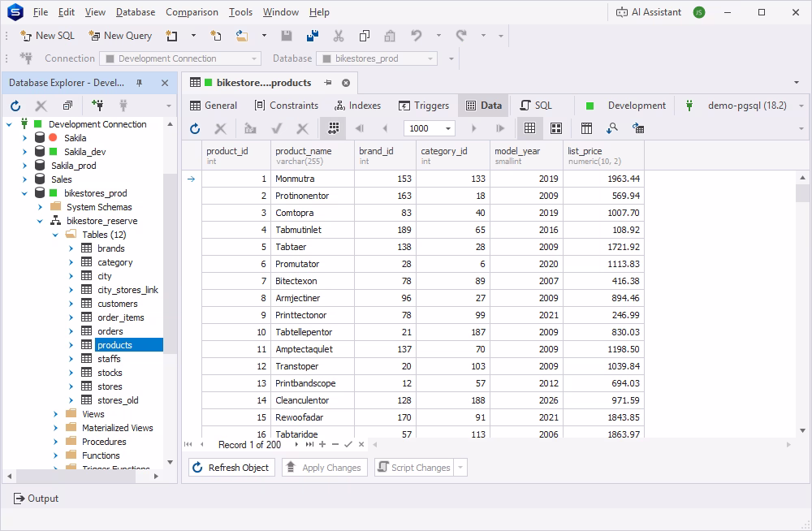The width and height of the screenshot is (812, 531).
Task: Pin the Database Explorer panel
Action: click(140, 83)
